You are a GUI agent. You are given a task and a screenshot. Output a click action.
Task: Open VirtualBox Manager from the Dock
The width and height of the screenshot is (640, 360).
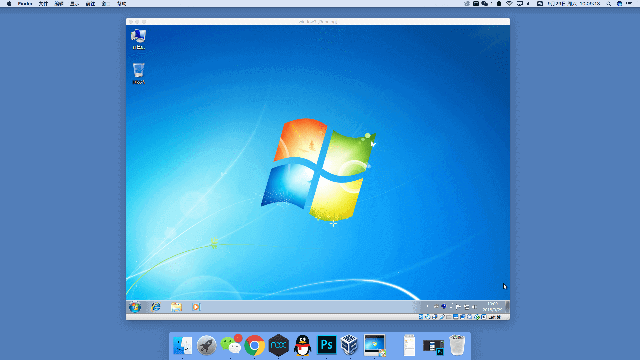[350, 345]
